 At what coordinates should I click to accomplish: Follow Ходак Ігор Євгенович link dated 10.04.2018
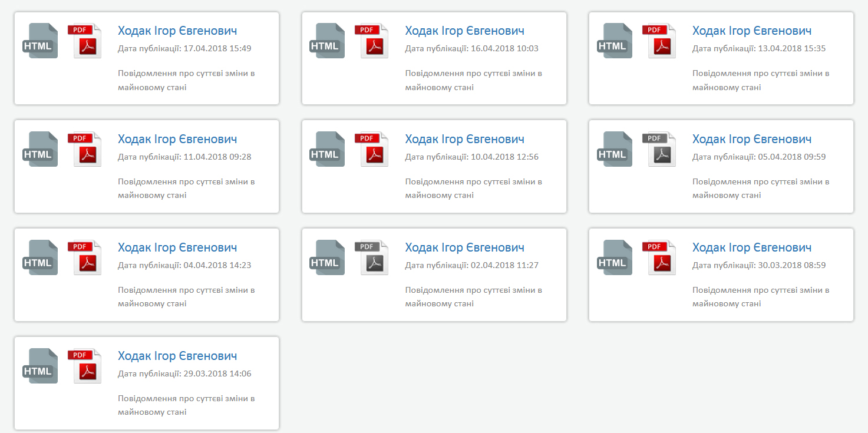point(464,139)
